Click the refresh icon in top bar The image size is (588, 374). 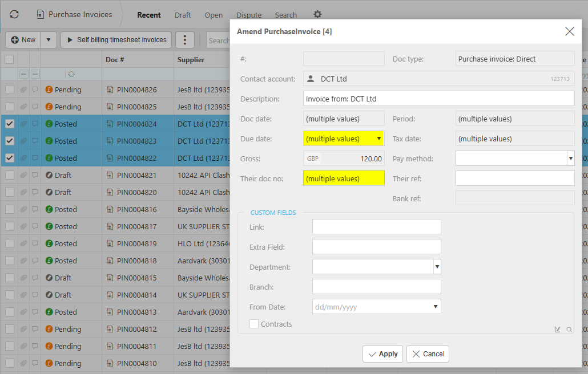[x=14, y=15]
